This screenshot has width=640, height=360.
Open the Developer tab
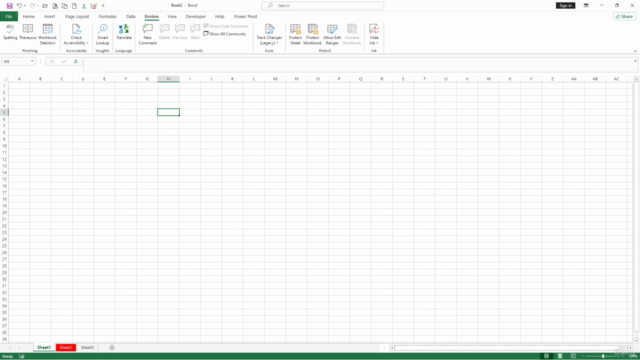click(196, 17)
